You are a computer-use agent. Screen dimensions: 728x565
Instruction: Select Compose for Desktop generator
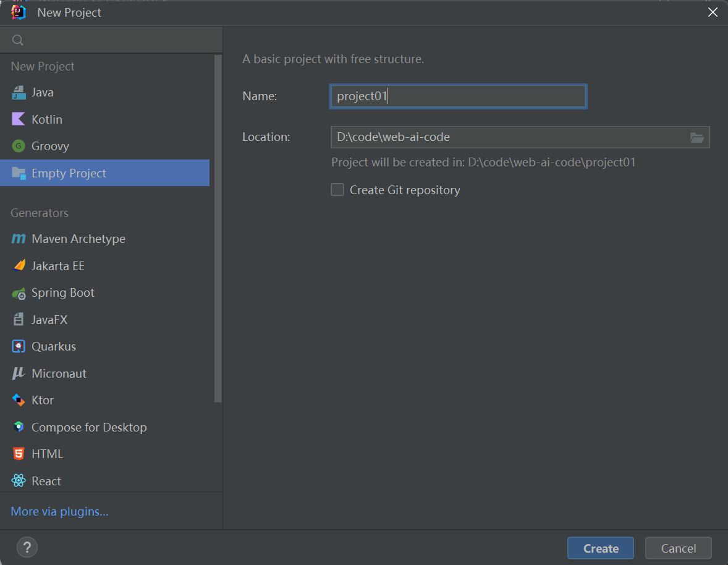tap(105, 427)
